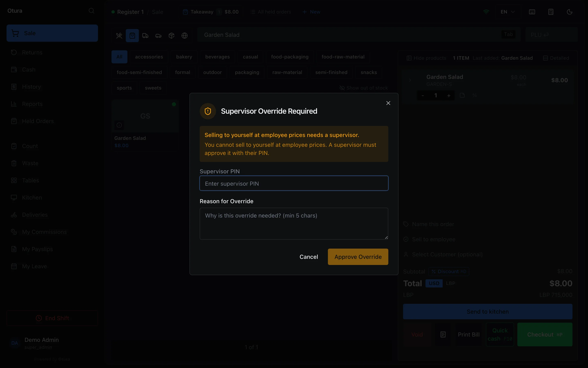Open My Payslips in sidebar

coord(52,249)
